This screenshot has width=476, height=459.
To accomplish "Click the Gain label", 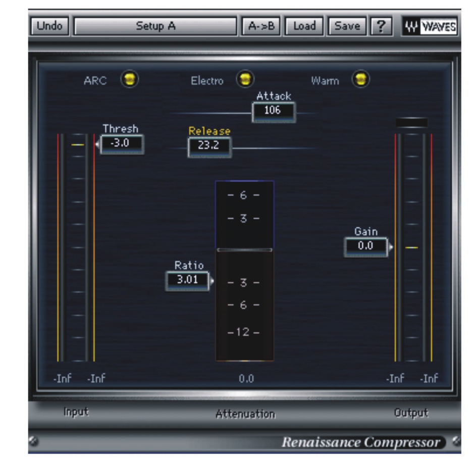I will point(366,231).
